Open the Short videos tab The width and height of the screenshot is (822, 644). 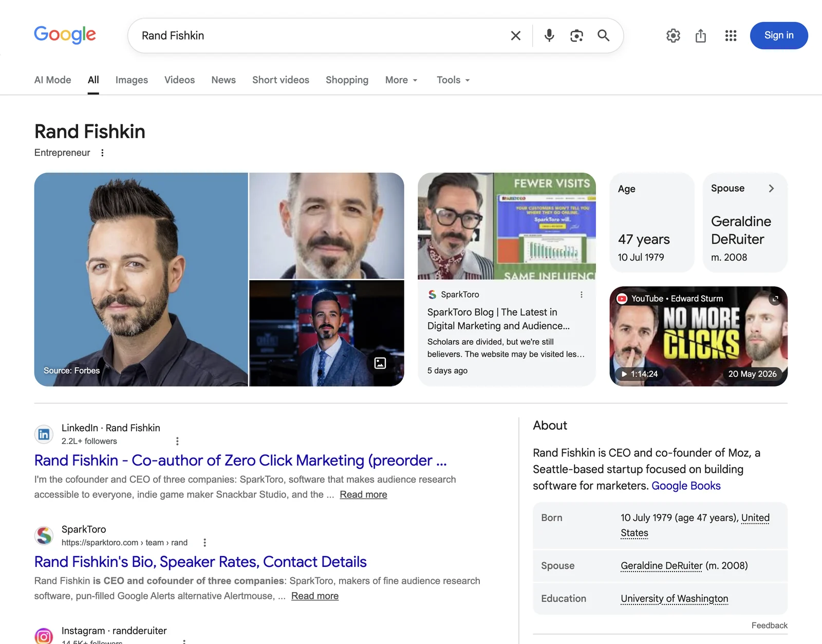click(281, 80)
